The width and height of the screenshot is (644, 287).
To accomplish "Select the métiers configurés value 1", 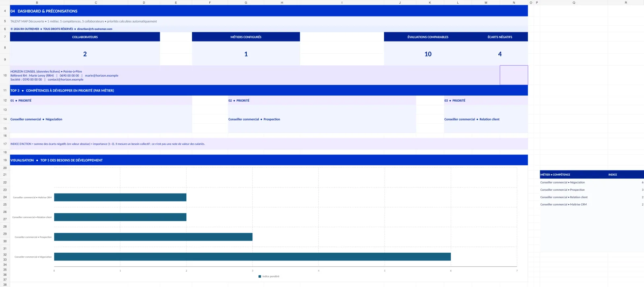I will point(246,54).
